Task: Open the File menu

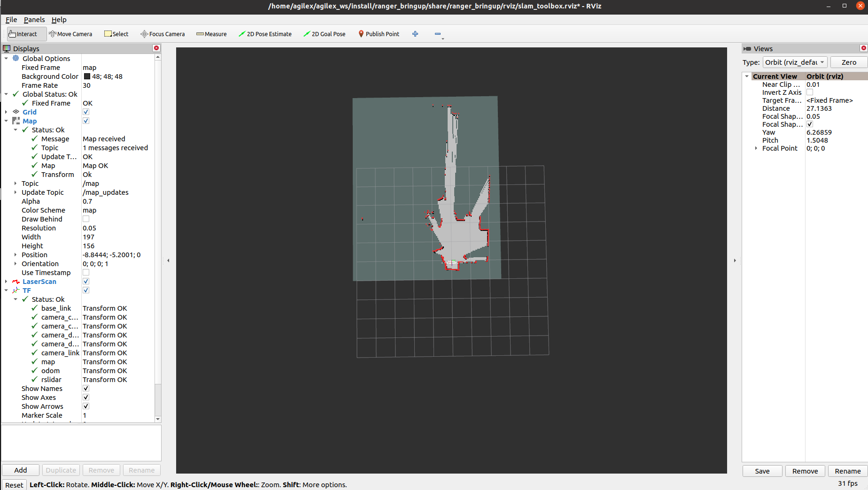Action: [x=11, y=20]
